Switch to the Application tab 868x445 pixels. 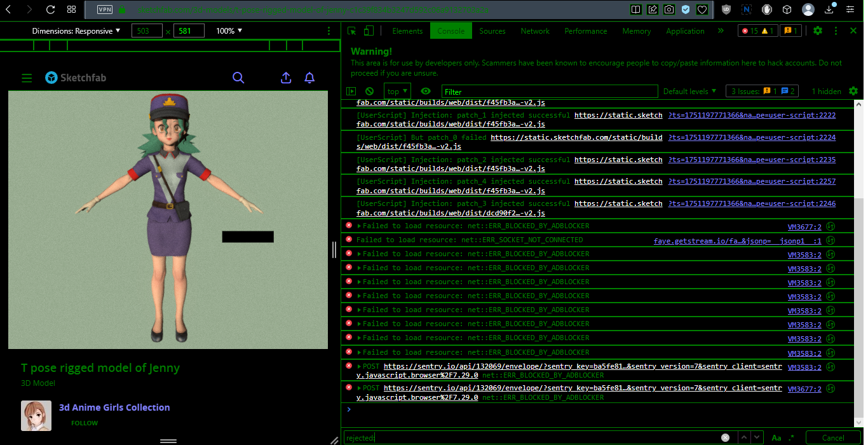click(x=685, y=31)
